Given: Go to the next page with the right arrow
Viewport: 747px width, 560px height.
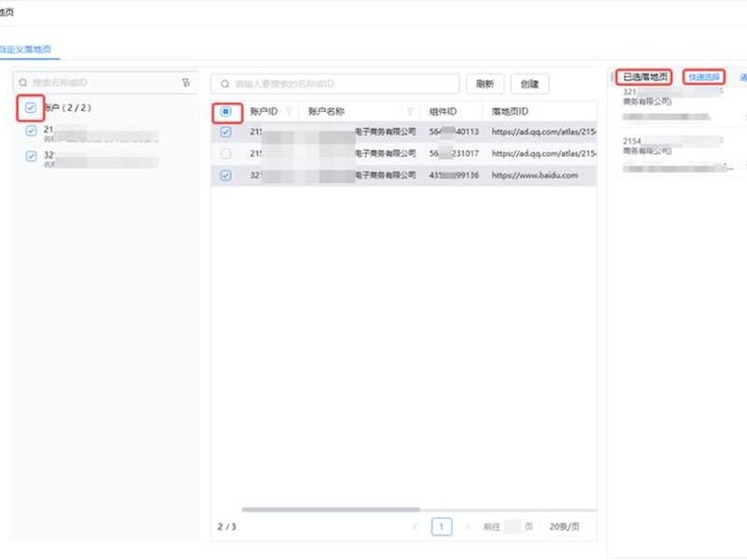Looking at the screenshot, I should (468, 526).
